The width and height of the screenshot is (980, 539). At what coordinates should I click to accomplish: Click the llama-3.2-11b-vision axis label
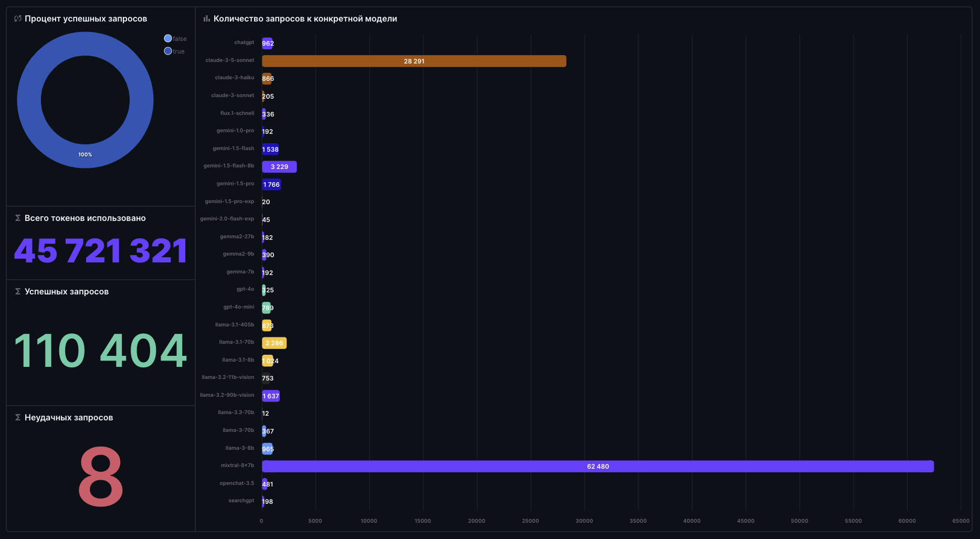coord(228,377)
